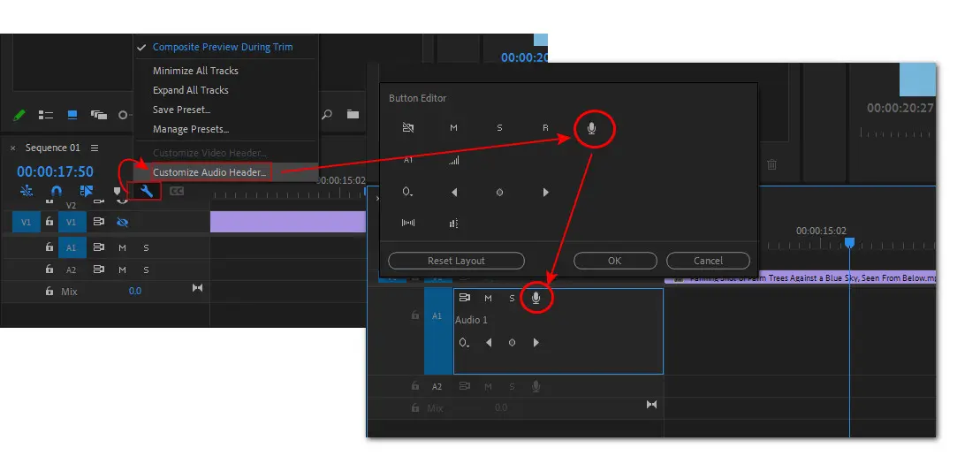Toggle Composite Preview During Trim
Screen dimensions: 980x463
(x=223, y=47)
